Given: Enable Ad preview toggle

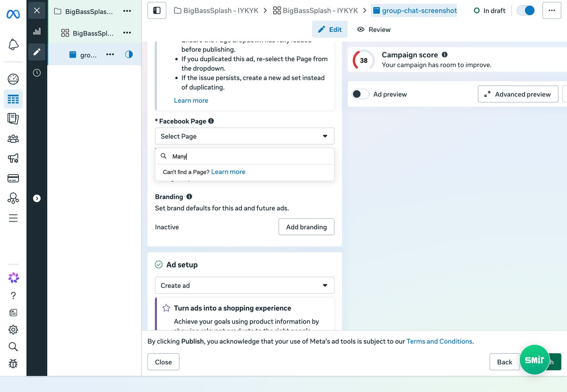Looking at the screenshot, I should 360,94.
